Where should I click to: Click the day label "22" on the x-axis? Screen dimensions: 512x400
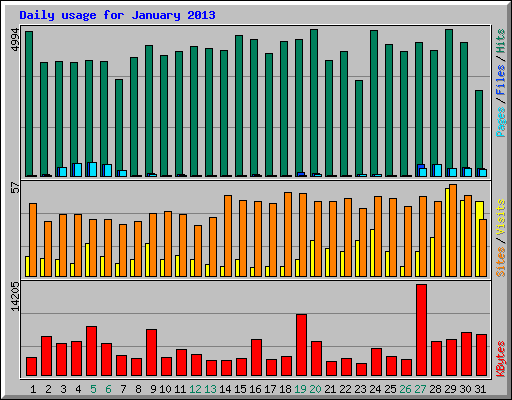pyautogui.click(x=346, y=389)
